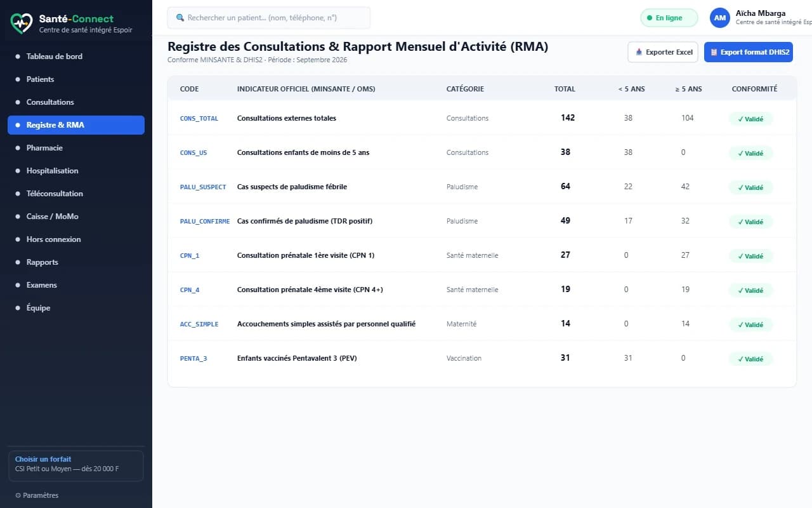812x508 pixels.
Task: Click the TOTAL column header
Action: (x=565, y=89)
